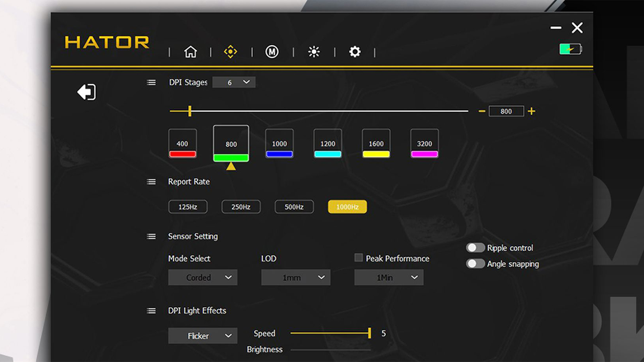Image resolution: width=644 pixels, height=362 pixels.
Task: Open the Peak Performance 1Min dropdown
Action: click(x=389, y=278)
